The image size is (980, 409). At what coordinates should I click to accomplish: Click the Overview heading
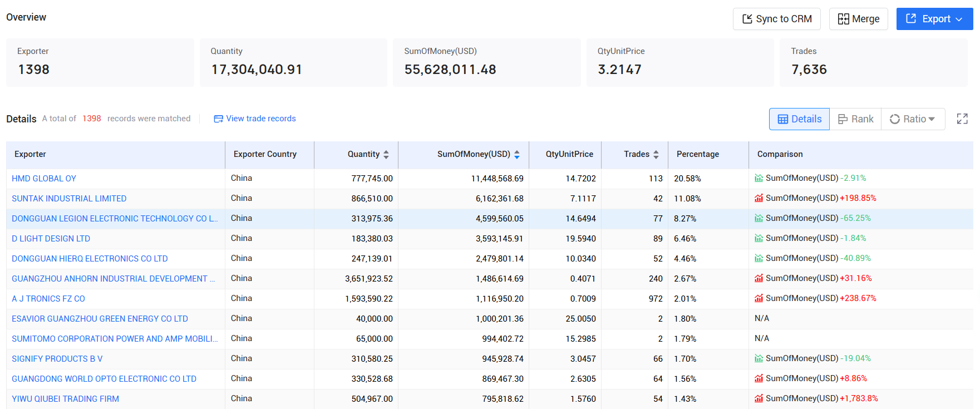26,17
